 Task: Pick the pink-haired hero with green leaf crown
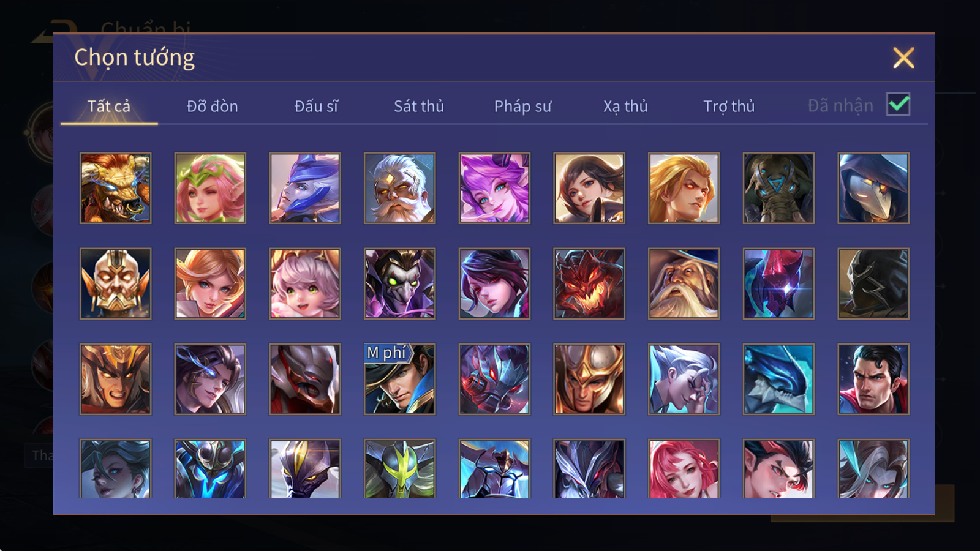pos(210,188)
